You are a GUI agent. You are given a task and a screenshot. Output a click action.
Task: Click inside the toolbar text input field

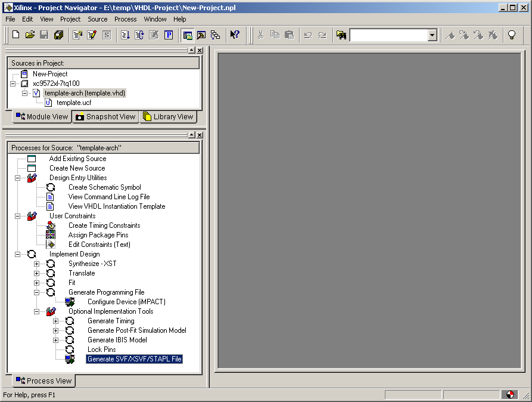tap(388, 35)
